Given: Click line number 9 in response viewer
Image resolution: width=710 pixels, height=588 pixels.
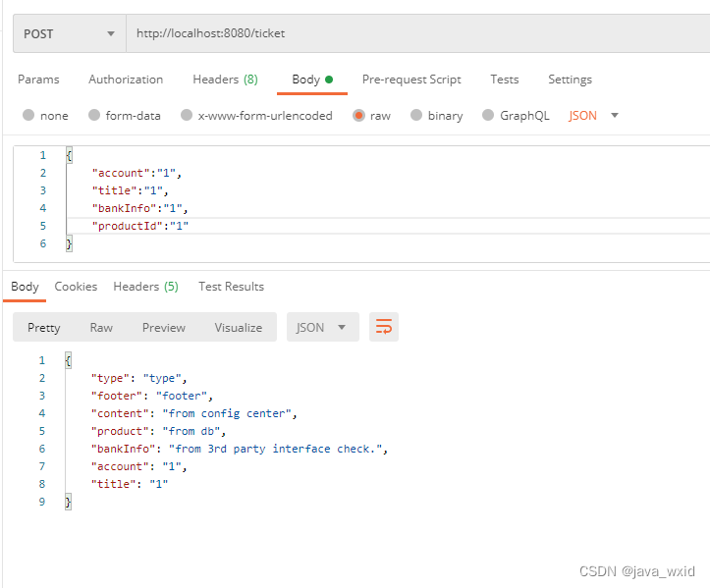Looking at the screenshot, I should pos(42,502).
